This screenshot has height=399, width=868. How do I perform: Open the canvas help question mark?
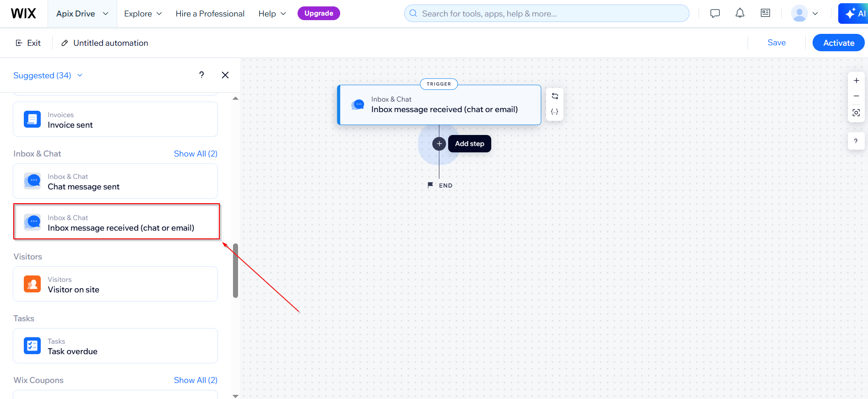coord(856,141)
